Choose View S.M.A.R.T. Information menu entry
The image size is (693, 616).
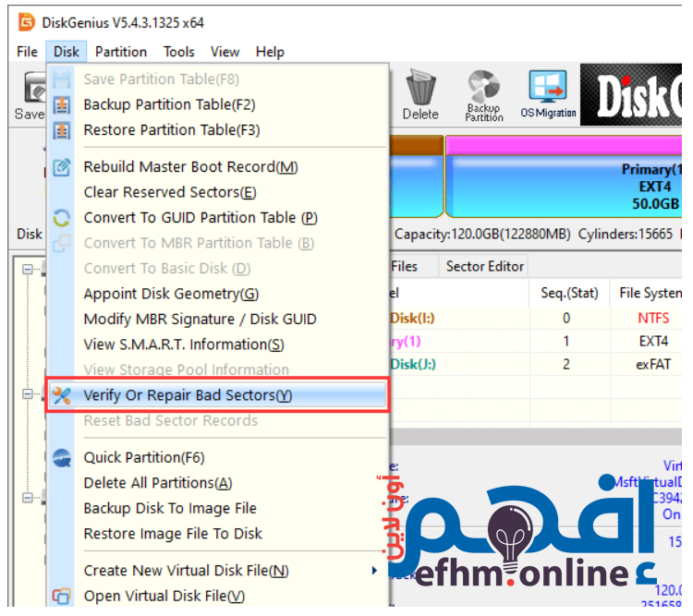pyautogui.click(x=184, y=344)
